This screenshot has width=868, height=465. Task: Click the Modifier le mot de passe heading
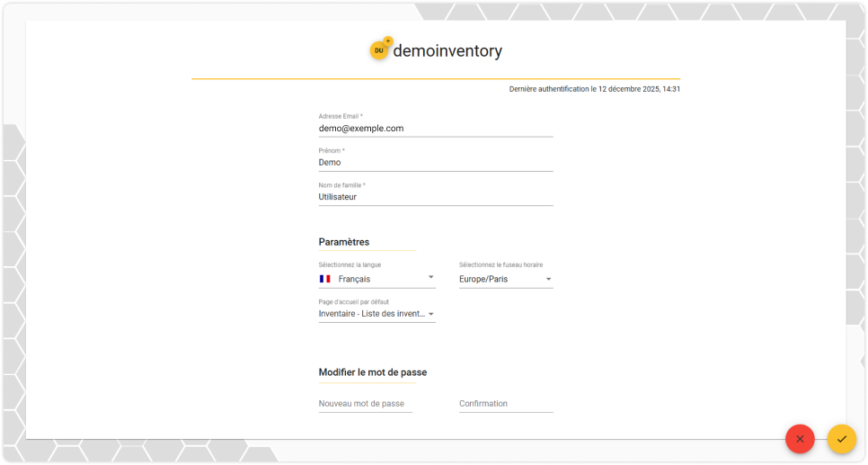click(x=373, y=372)
